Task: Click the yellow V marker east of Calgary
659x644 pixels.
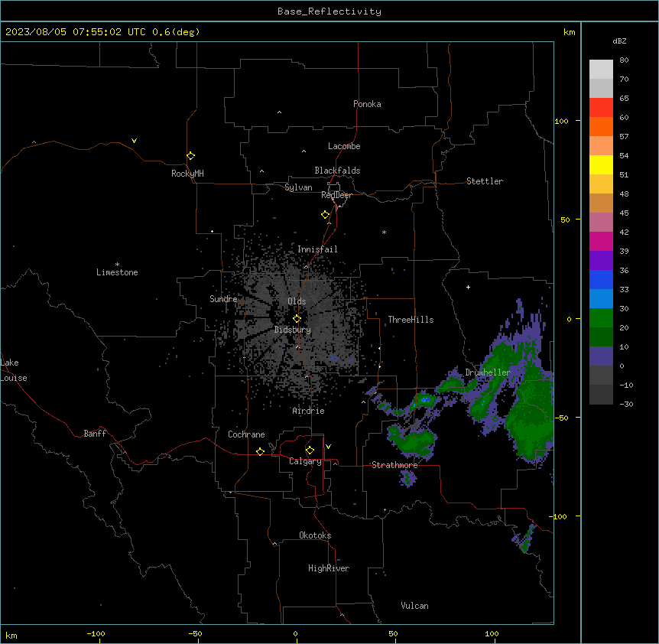Action: click(x=328, y=447)
